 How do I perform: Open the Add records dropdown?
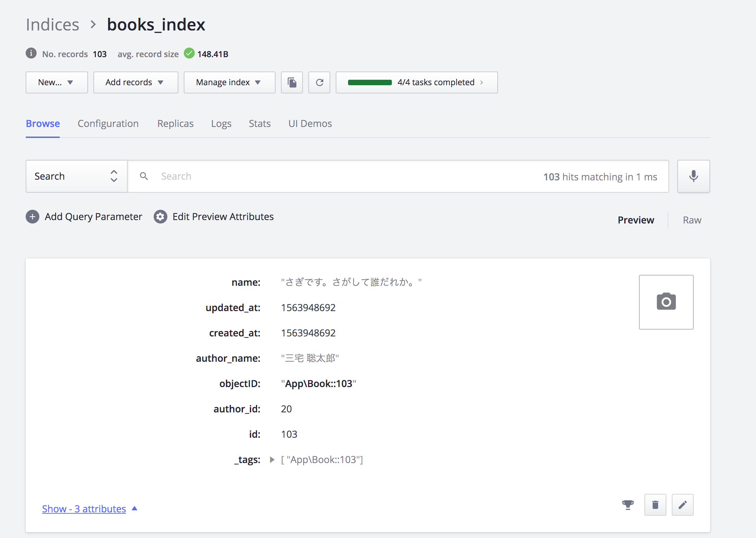point(136,82)
